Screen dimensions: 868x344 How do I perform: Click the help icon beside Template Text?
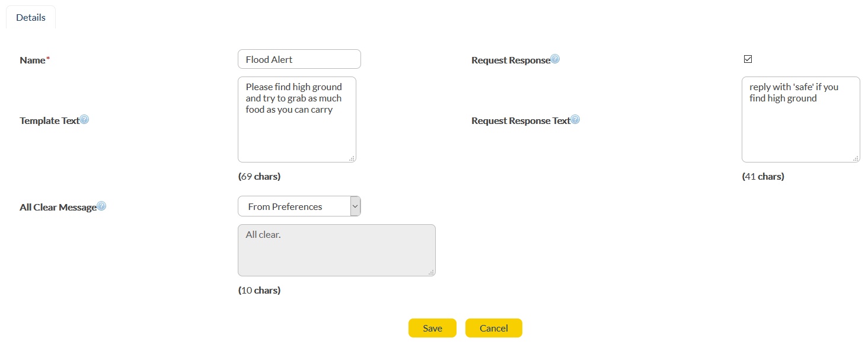pos(84,120)
